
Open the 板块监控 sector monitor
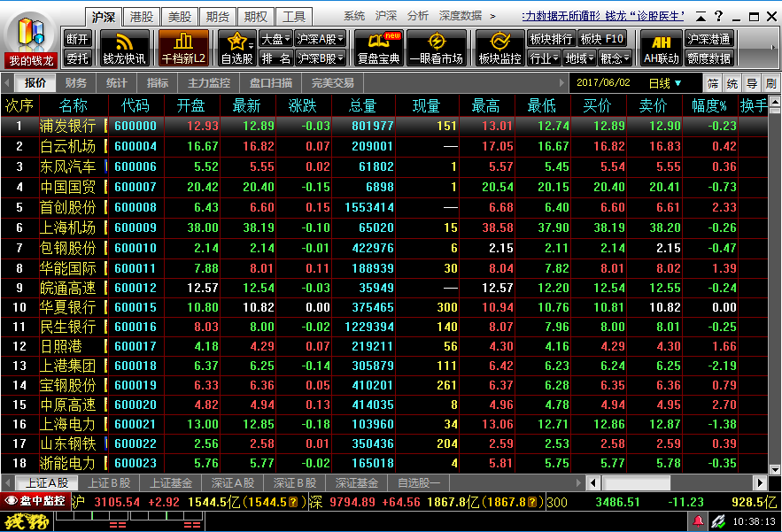click(x=499, y=48)
